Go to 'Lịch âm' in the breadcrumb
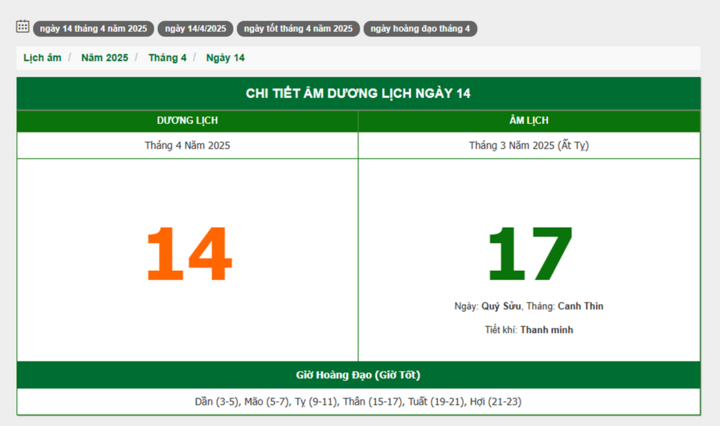The width and height of the screenshot is (720, 426). (x=40, y=58)
